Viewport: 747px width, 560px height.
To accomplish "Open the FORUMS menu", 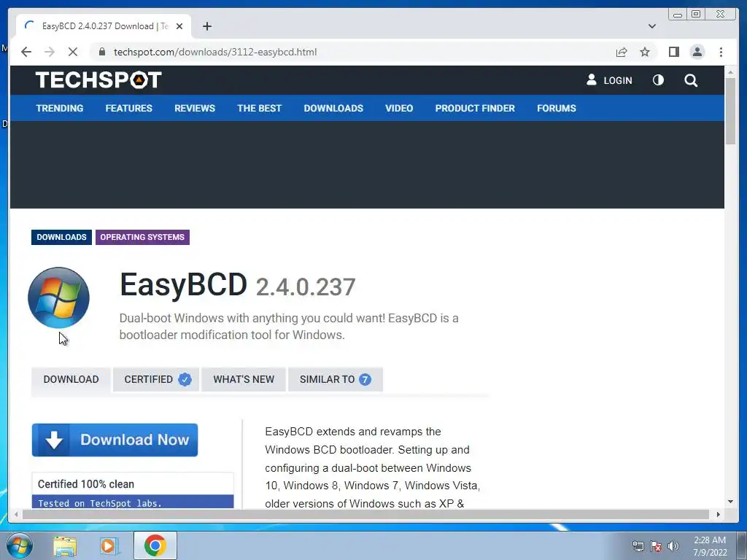I will point(557,108).
